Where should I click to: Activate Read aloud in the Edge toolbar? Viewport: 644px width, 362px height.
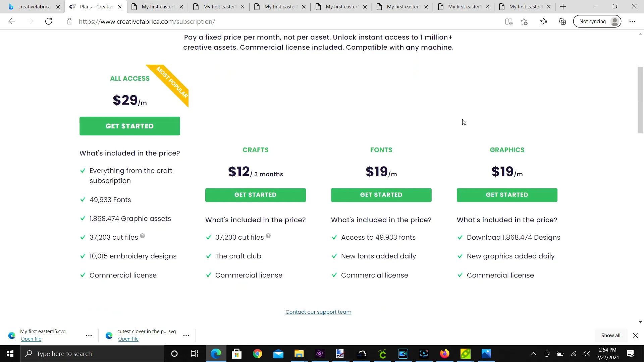point(508,21)
